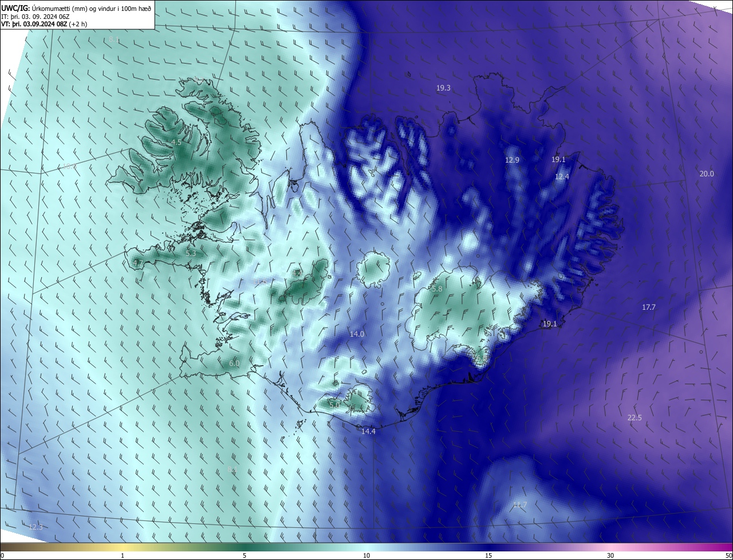Click the faint 8.1 value in the northwest
The height and width of the screenshot is (560, 733).
[113, 40]
